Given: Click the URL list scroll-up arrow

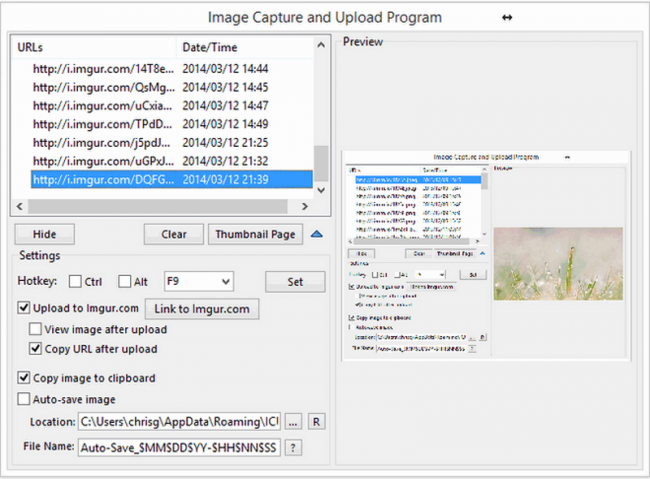Looking at the screenshot, I should pyautogui.click(x=321, y=45).
